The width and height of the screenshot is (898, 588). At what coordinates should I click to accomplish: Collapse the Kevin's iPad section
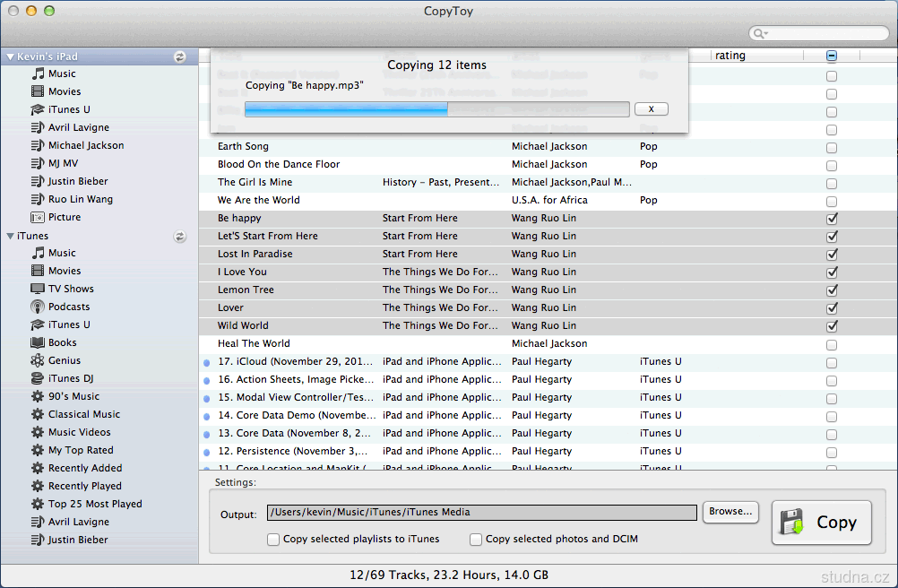tap(10, 56)
